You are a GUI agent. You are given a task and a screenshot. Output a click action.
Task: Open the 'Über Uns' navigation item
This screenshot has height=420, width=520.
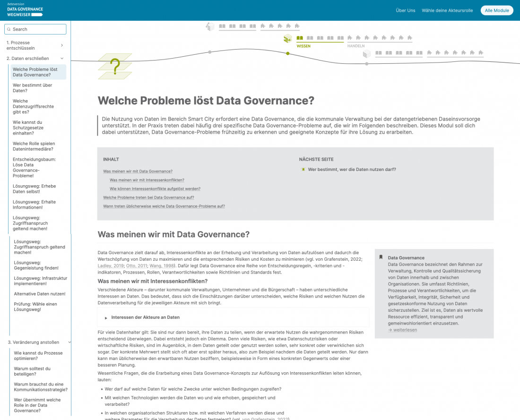pyautogui.click(x=404, y=10)
